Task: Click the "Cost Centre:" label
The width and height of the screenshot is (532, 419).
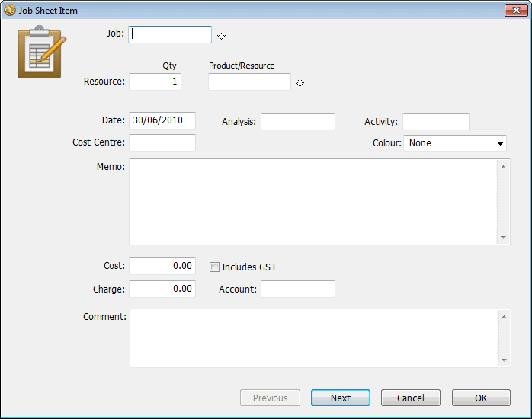Action: (98, 142)
